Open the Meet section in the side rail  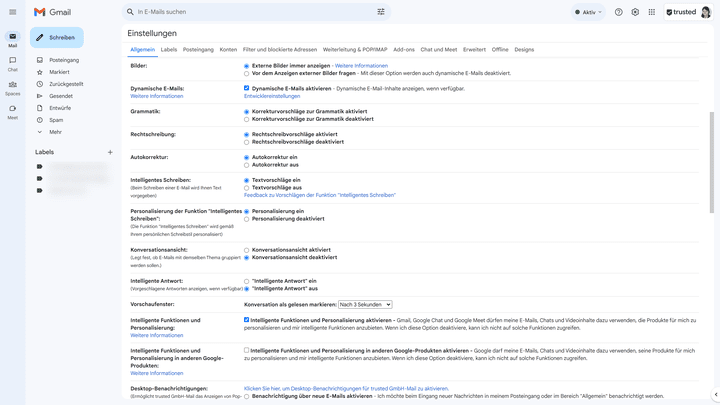12,112
